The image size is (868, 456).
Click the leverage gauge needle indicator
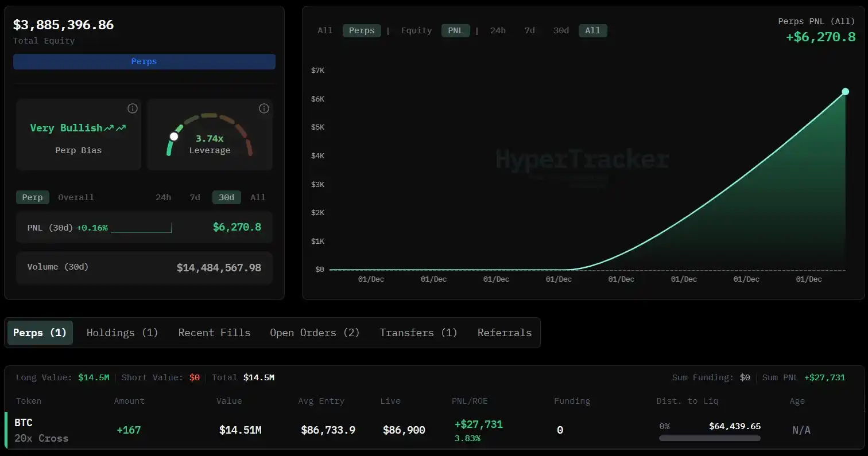pos(175,136)
